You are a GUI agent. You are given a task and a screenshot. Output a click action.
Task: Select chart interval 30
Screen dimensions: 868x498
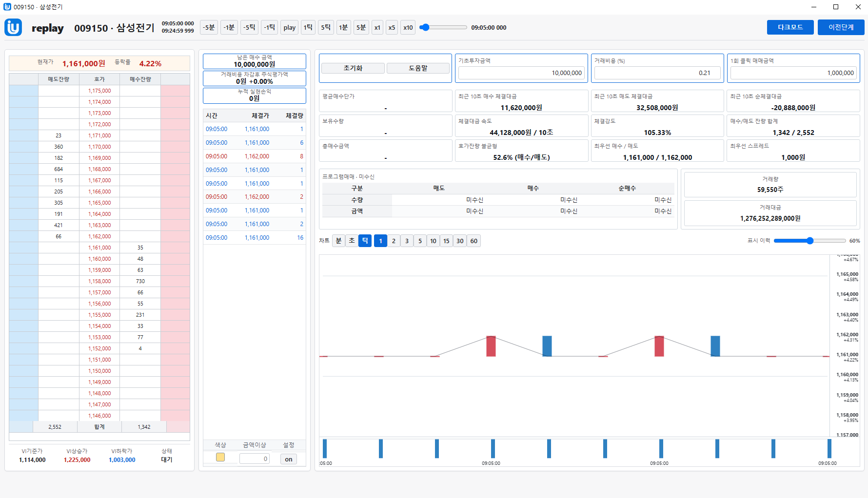click(460, 241)
